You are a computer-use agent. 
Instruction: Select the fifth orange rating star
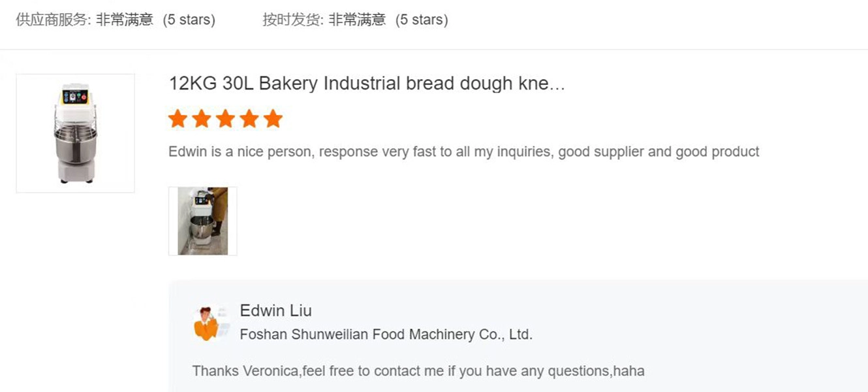pos(273,119)
